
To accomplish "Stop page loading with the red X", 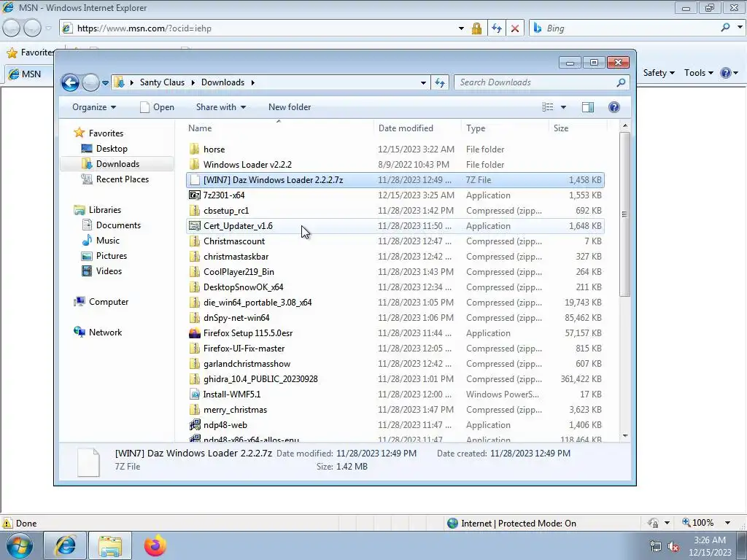I will [x=515, y=28].
